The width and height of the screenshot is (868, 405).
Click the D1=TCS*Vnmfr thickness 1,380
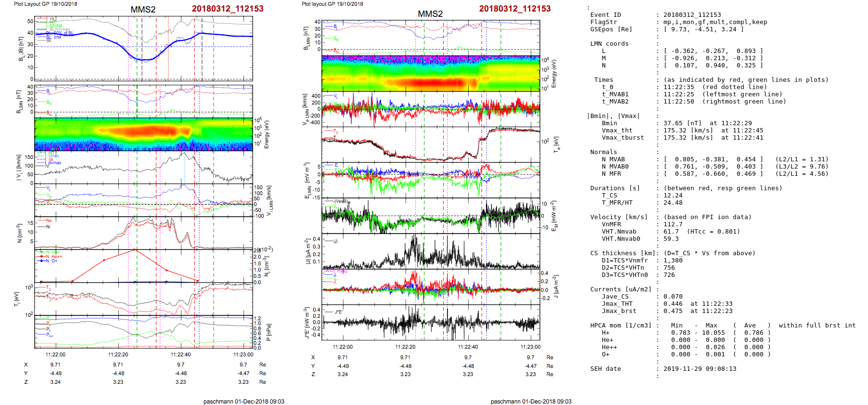(x=673, y=261)
